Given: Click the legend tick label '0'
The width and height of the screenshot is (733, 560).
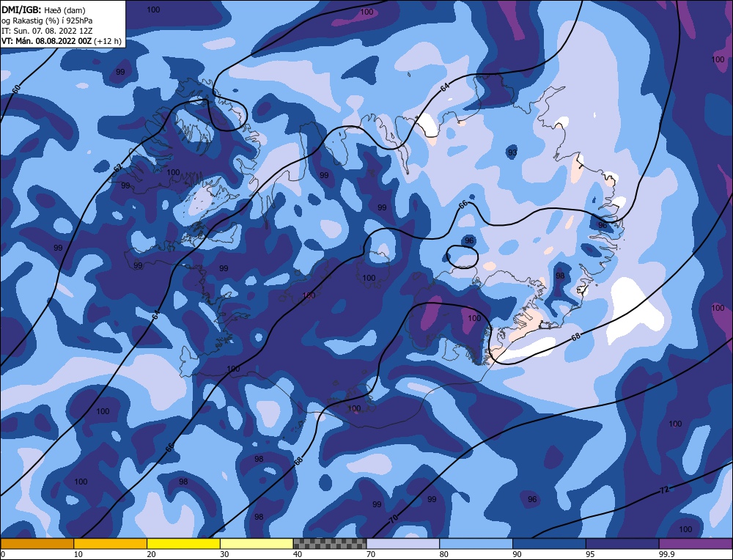Looking at the screenshot, I should click(3, 554).
